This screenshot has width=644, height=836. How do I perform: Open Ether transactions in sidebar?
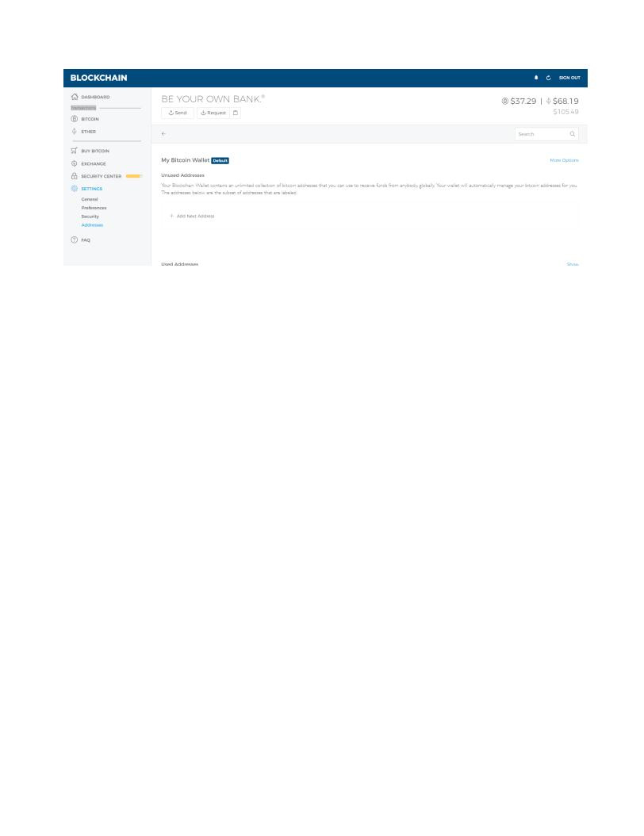tap(89, 132)
